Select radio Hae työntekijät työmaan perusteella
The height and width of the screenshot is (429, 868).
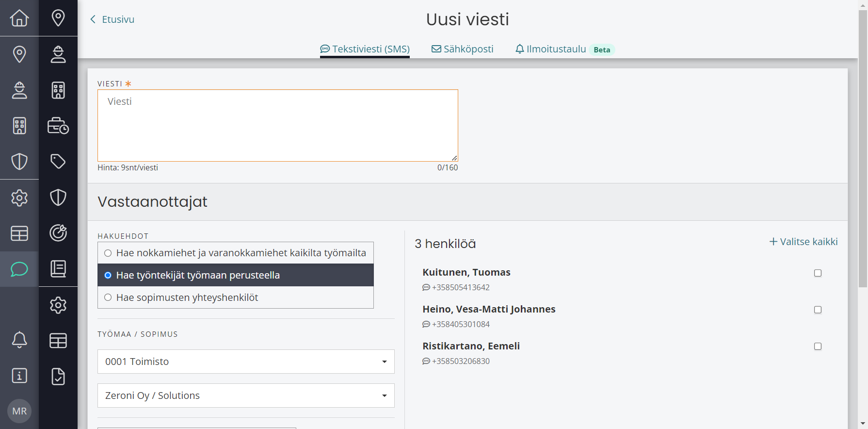(x=108, y=275)
